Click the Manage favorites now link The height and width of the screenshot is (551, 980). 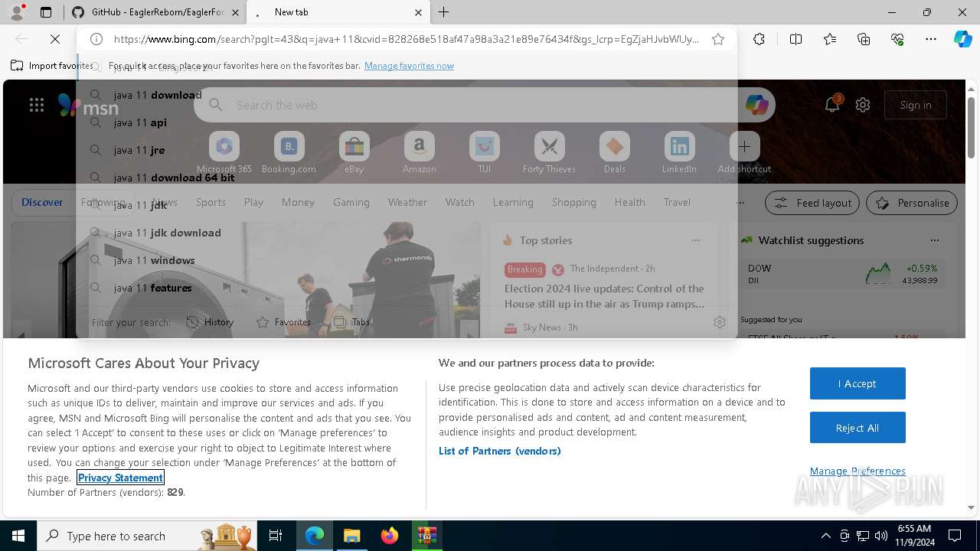409,66
